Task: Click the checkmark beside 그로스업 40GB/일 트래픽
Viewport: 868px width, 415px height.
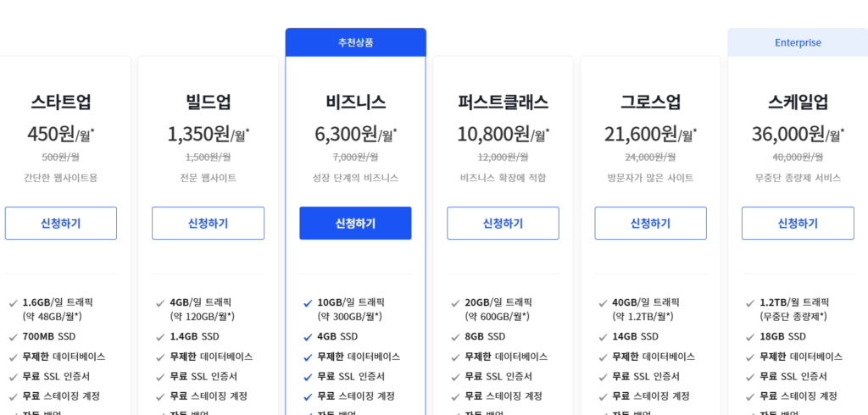Action: click(604, 302)
